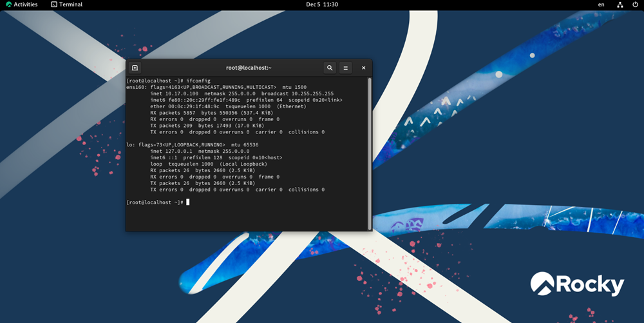Click the loopback address 127.0.0.1
The height and width of the screenshot is (323, 644).
pos(178,152)
